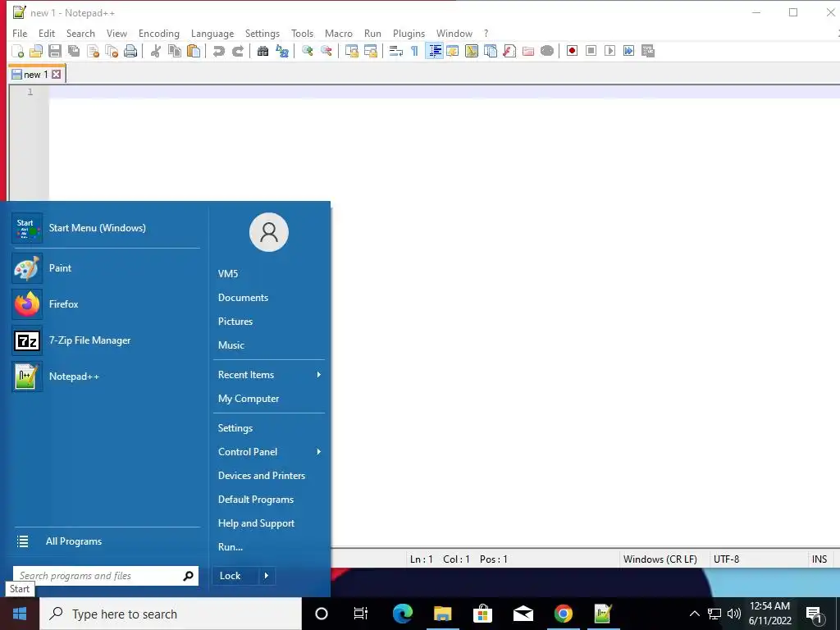
Task: Open the Macro menu
Action: pyautogui.click(x=339, y=33)
